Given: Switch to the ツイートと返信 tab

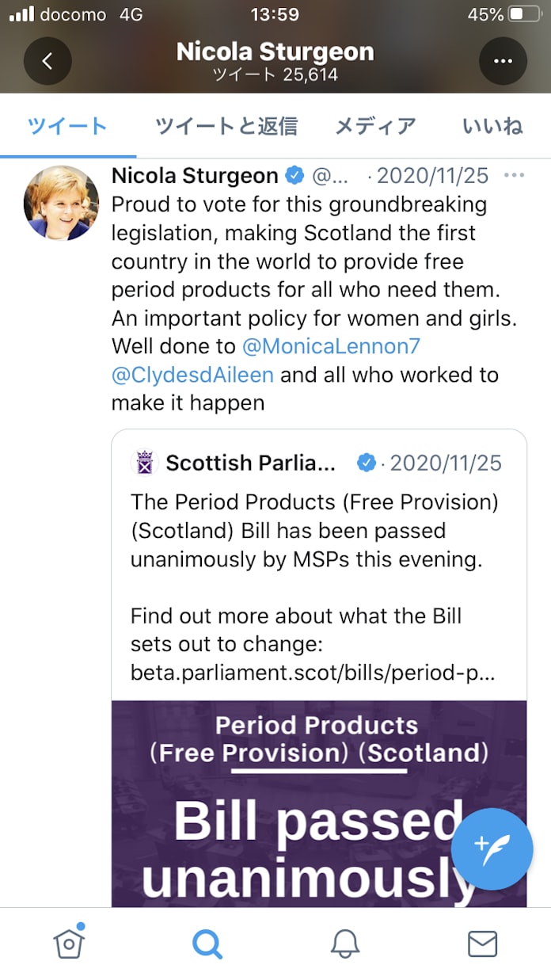Looking at the screenshot, I should 226,126.
